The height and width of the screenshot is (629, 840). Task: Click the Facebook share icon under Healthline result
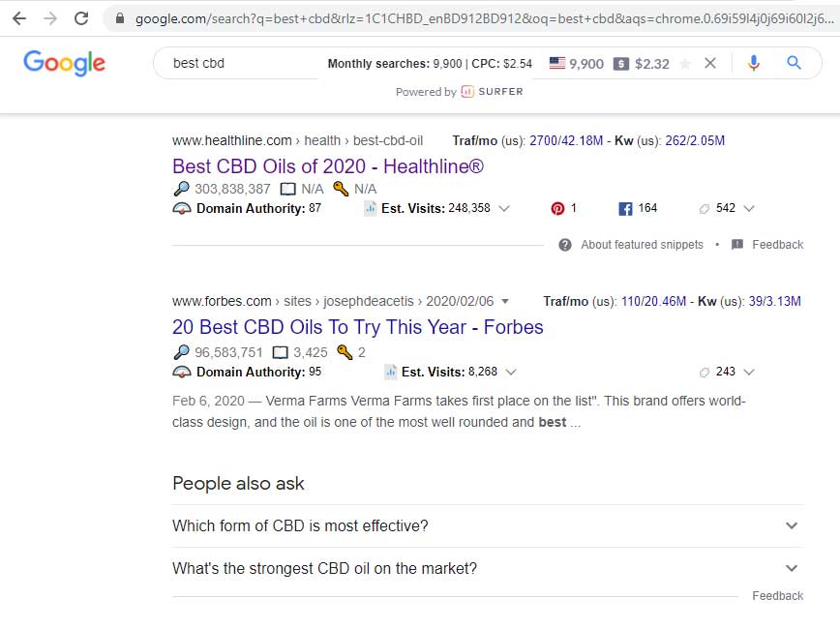tap(625, 207)
